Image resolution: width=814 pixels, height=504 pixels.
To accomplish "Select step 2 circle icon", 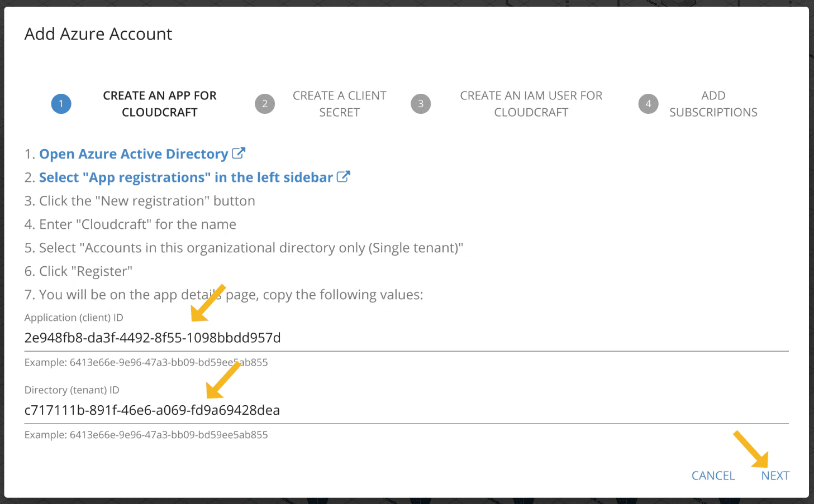I will coord(265,104).
